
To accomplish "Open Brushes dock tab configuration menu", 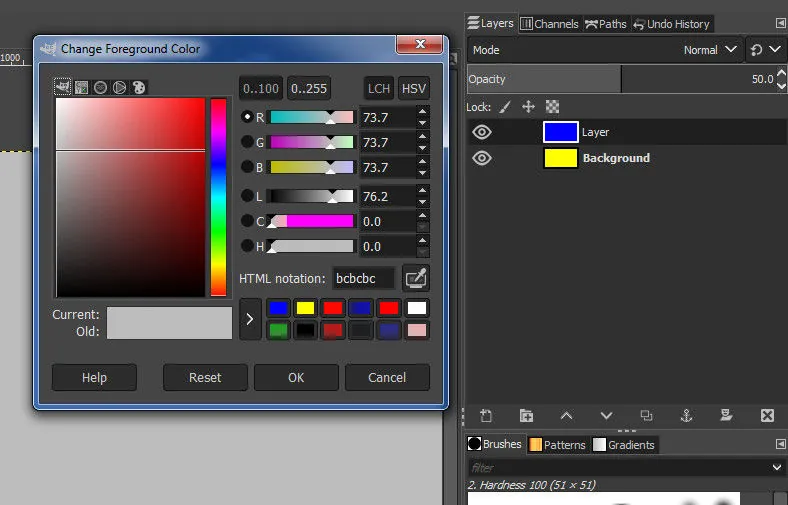I will pos(780,444).
